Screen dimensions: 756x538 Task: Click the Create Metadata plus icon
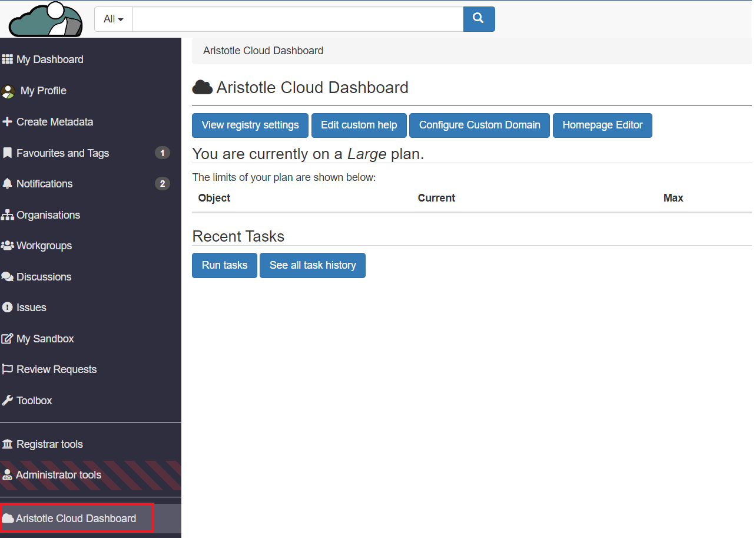(x=8, y=122)
